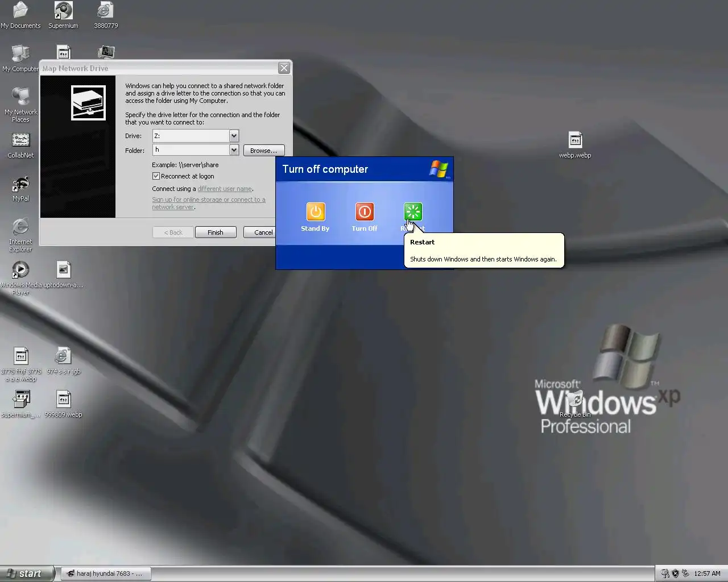Select the 974 s s r jgb file
This screenshot has width=728, height=582.
click(x=63, y=361)
